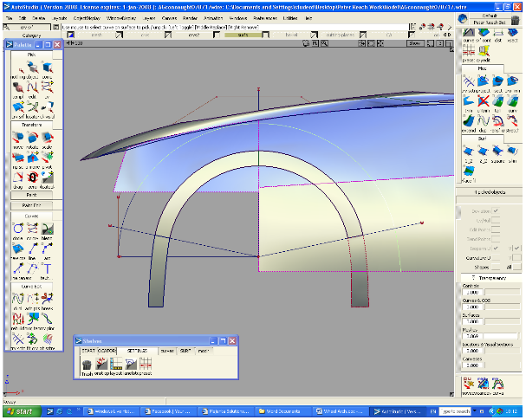Collapse the Curve Edit palette section

pyautogui.click(x=31, y=287)
